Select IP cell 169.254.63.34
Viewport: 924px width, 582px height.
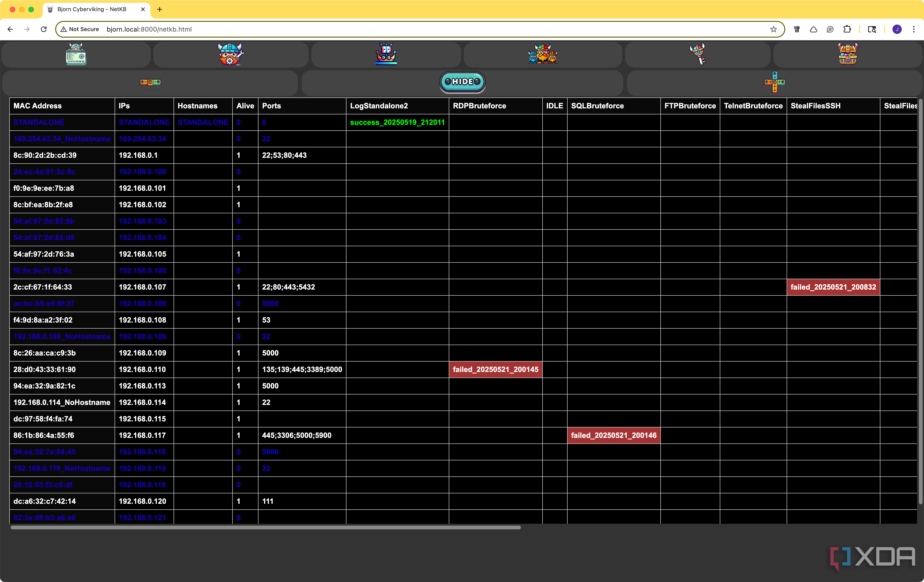tap(144, 139)
